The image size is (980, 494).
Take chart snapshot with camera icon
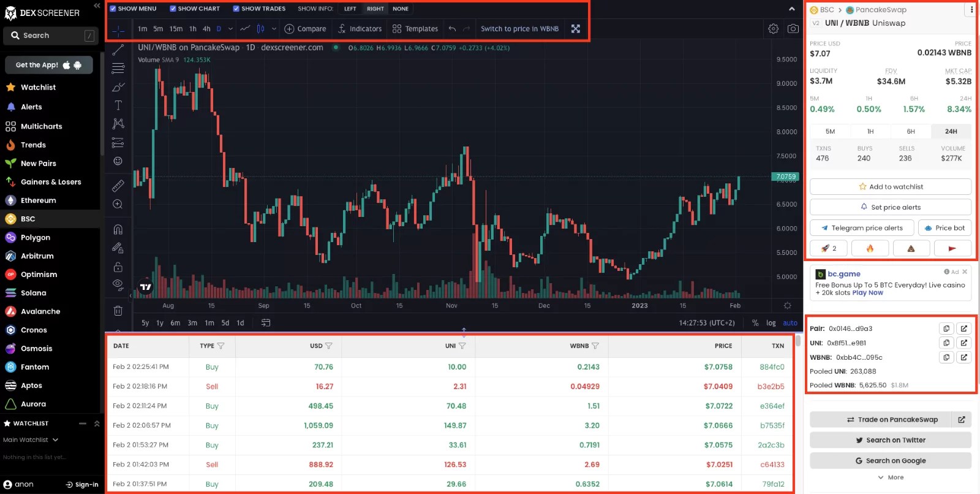click(793, 29)
